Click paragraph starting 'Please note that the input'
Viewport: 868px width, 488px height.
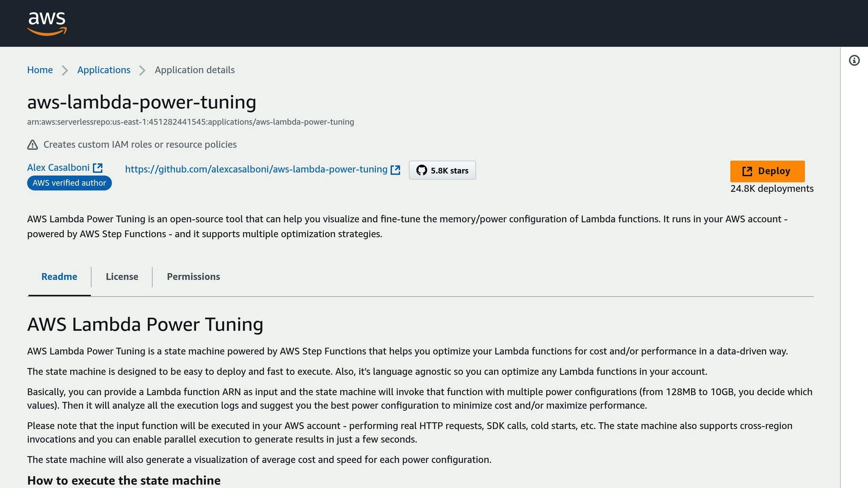click(410, 433)
